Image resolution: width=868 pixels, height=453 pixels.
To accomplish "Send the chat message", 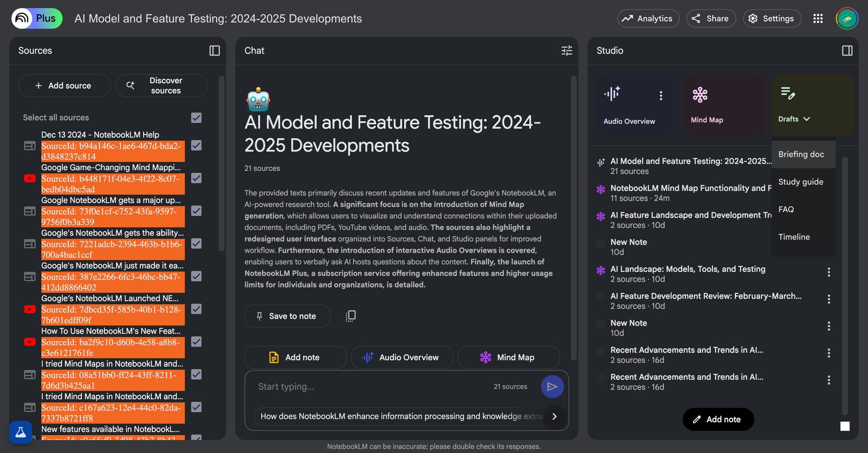I will 552,387.
